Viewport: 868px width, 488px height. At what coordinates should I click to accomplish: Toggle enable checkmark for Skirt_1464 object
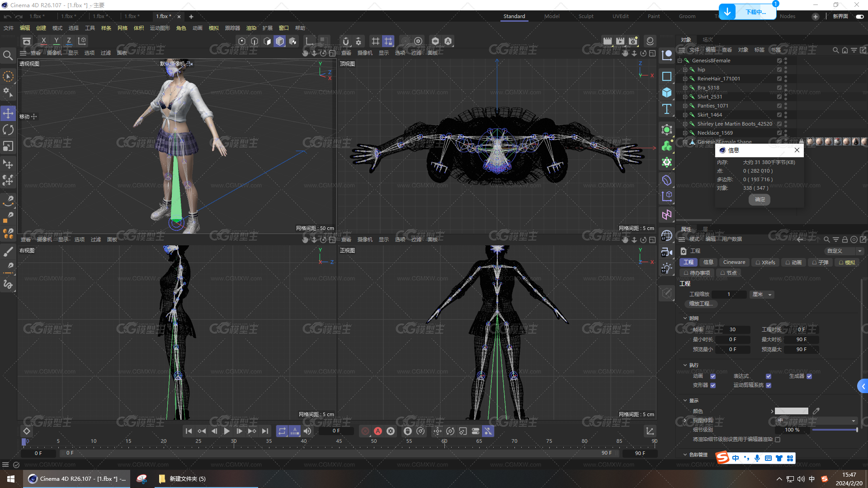(779, 115)
